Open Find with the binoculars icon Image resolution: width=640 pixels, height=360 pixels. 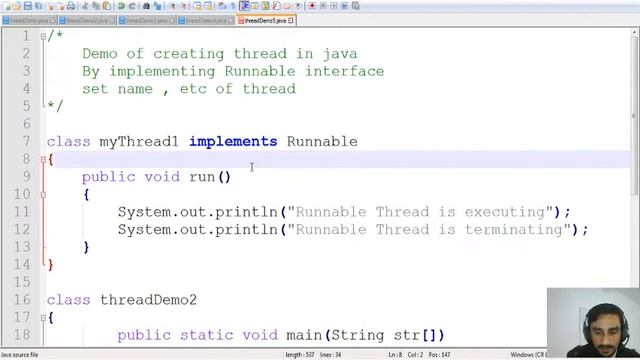tap(147, 6)
